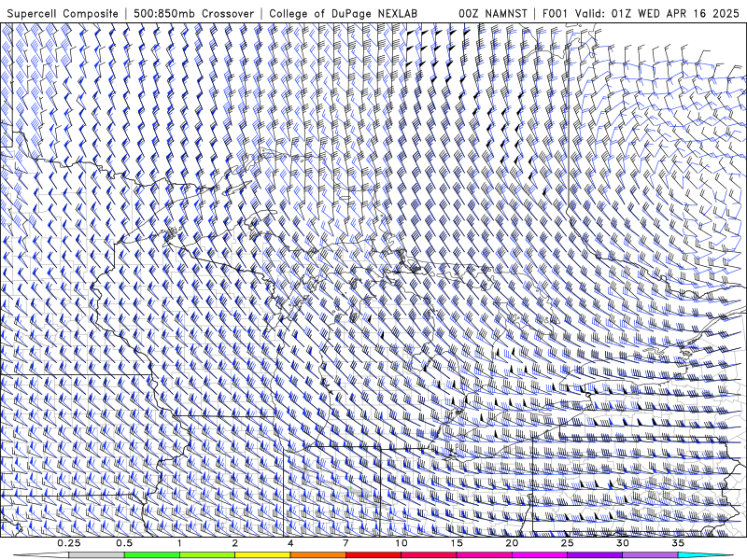
Task: Click the legend value 10
Action: (402, 543)
